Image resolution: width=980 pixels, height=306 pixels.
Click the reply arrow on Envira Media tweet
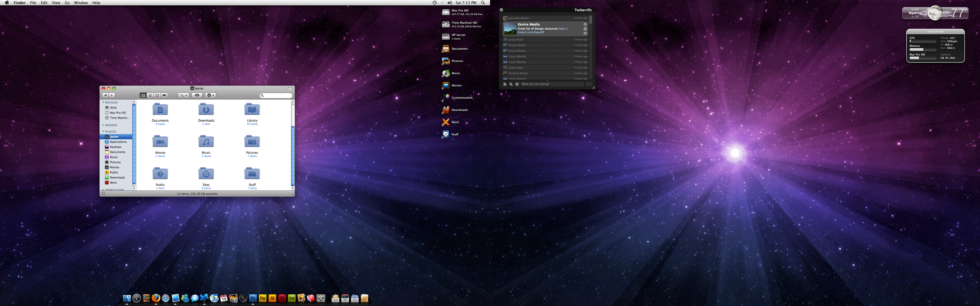point(585,29)
